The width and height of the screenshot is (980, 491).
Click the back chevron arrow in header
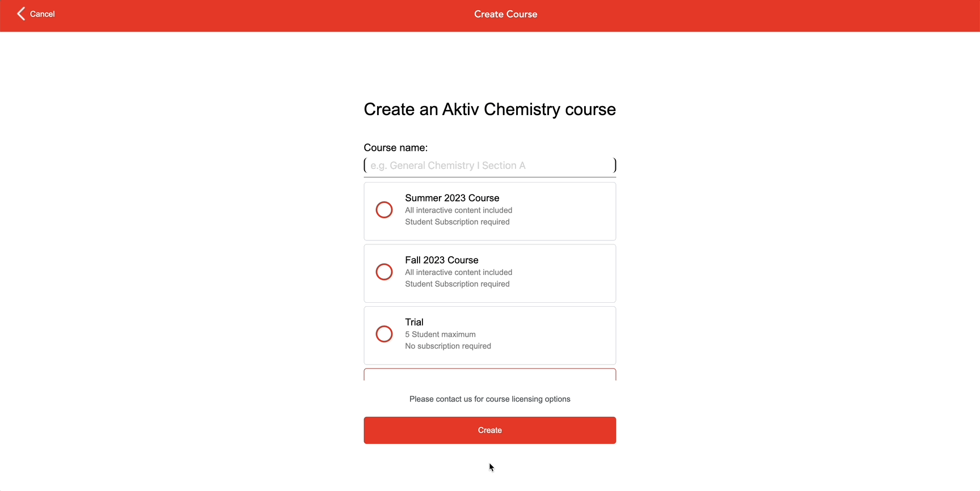coord(20,14)
